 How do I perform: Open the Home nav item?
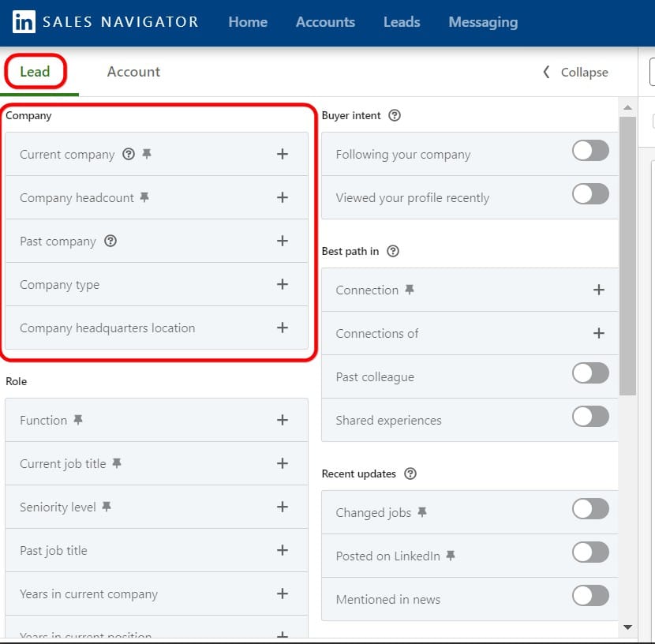[x=248, y=22]
